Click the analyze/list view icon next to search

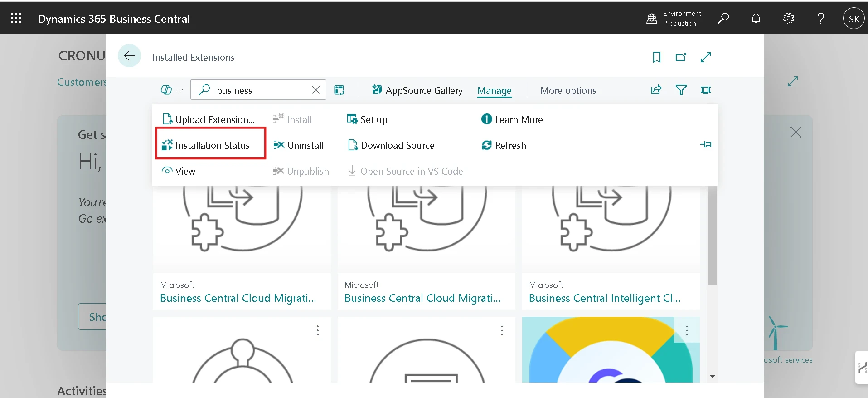point(339,90)
